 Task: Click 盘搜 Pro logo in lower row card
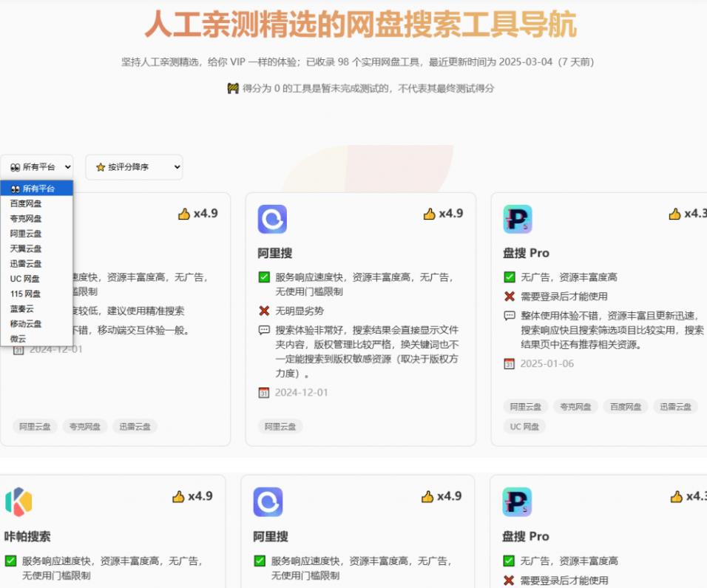point(517,501)
